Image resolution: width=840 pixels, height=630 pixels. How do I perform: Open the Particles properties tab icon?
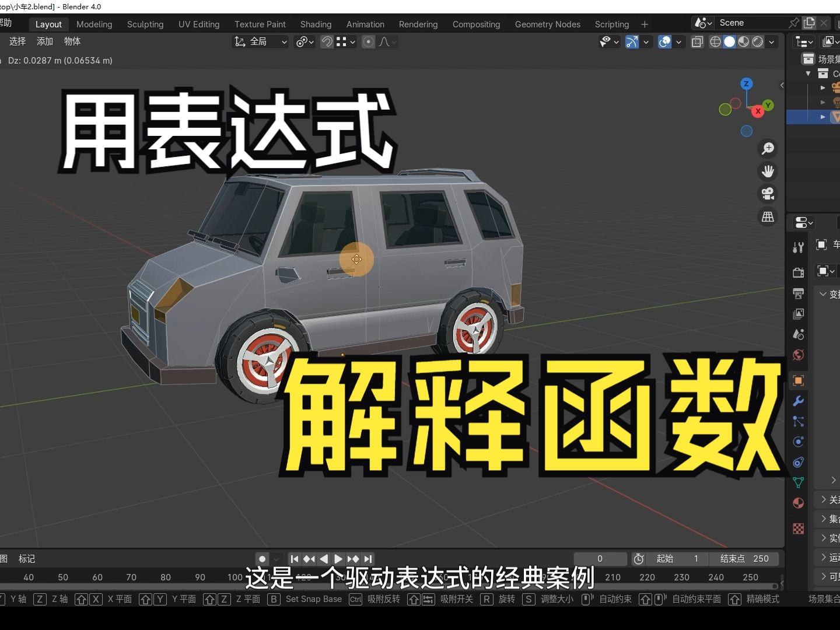tap(799, 421)
